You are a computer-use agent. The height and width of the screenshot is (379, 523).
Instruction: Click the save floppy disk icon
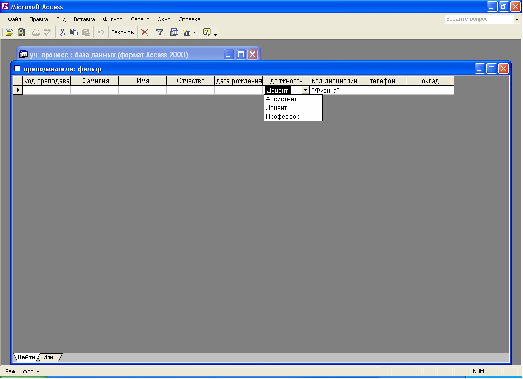click(22, 32)
